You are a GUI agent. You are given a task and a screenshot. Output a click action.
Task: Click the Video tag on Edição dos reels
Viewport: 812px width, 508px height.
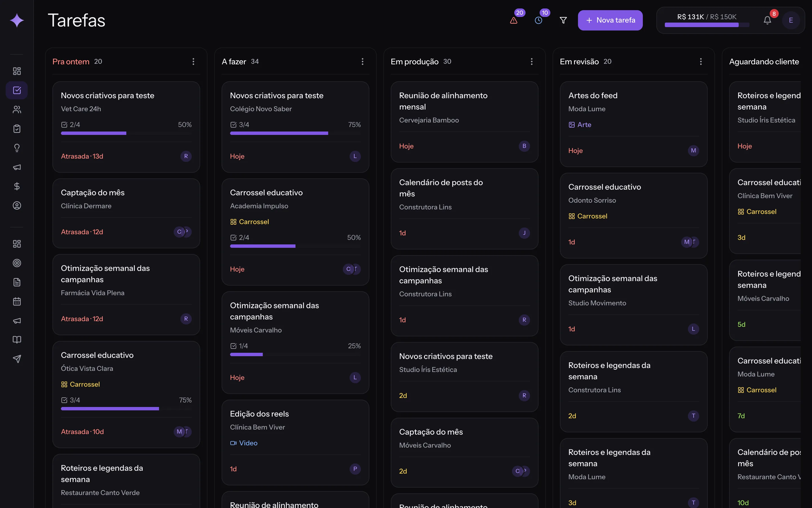coord(244,443)
